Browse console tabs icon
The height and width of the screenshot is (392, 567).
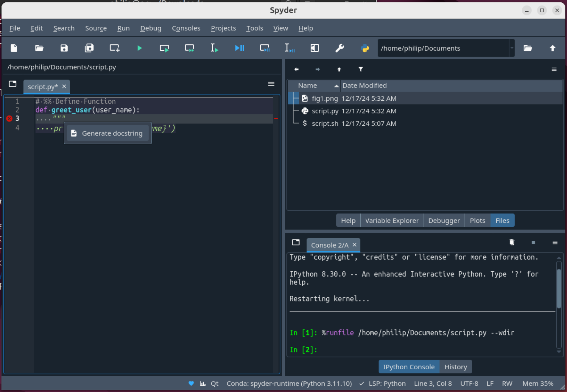(296, 242)
